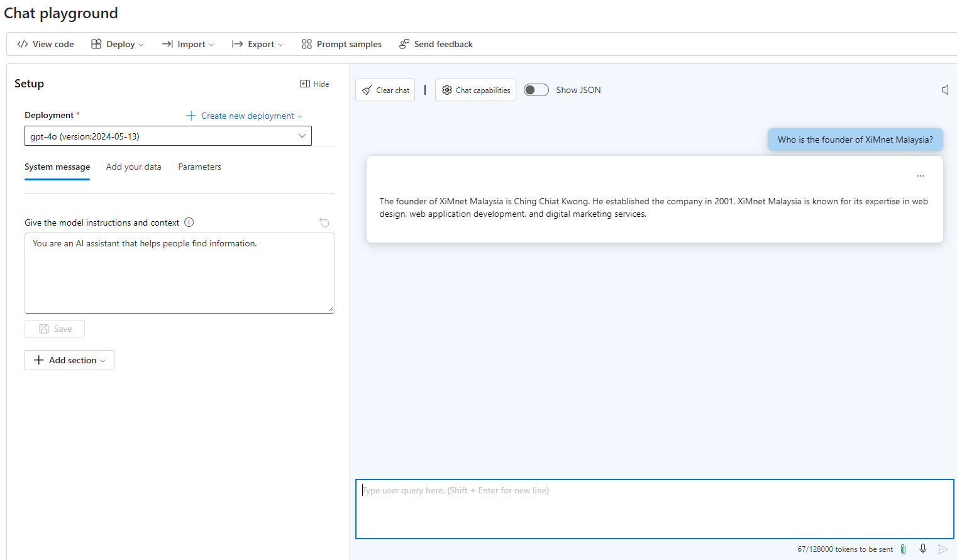
Task: Focus the user query input box
Action: (655, 509)
